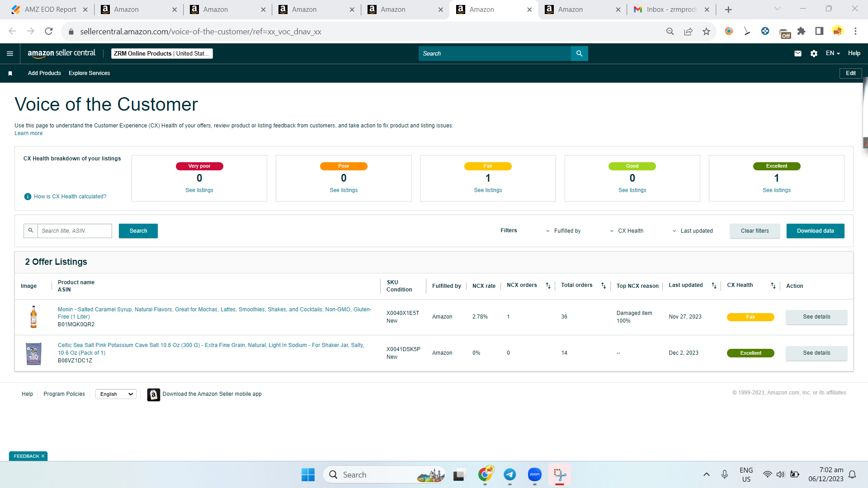Click the Amazon Seller mobile app icon
The height and width of the screenshot is (488, 868).
[x=154, y=394]
